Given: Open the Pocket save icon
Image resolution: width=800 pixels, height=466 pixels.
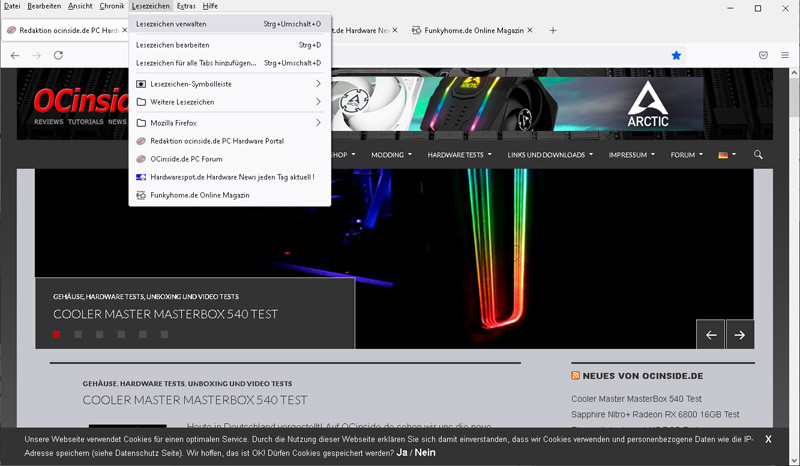Looking at the screenshot, I should [x=763, y=55].
